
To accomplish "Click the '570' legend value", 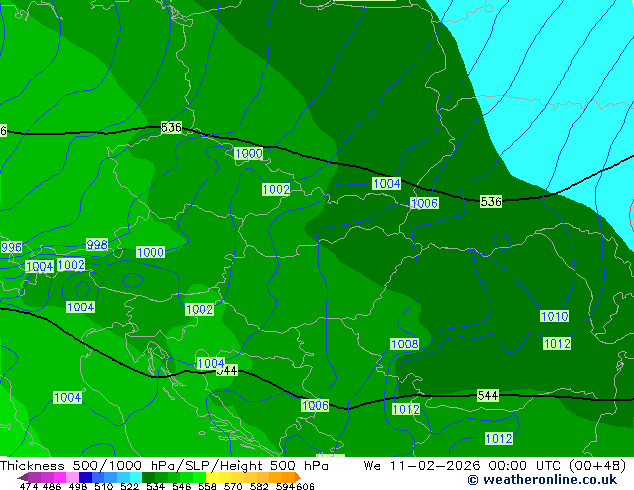I will pos(233,486).
